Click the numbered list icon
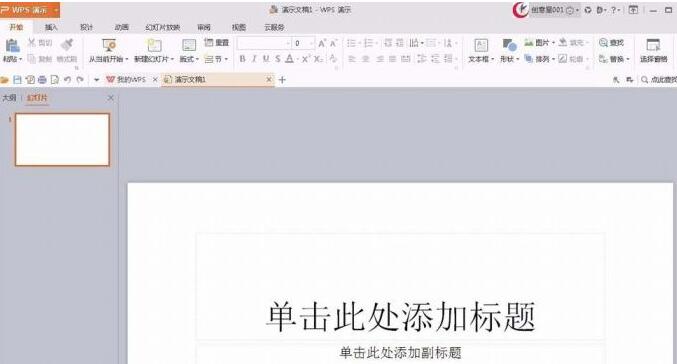This screenshot has height=364, width=677. [368, 43]
